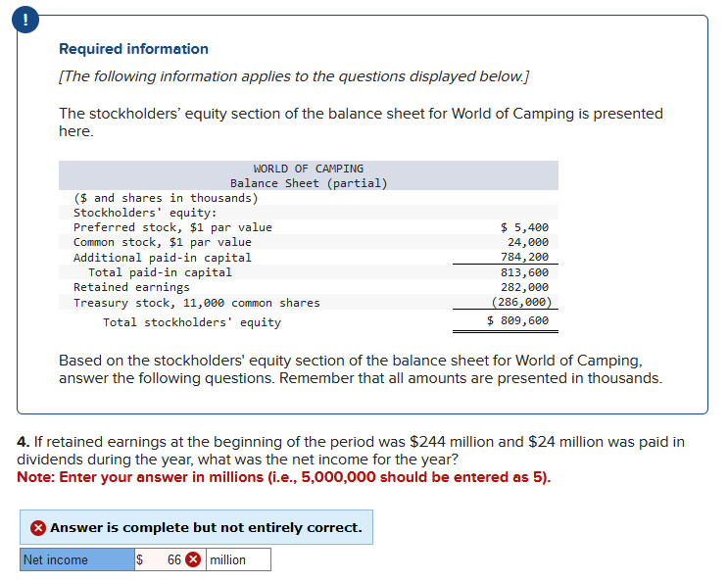Click the '24,000' common stock value

528,242
